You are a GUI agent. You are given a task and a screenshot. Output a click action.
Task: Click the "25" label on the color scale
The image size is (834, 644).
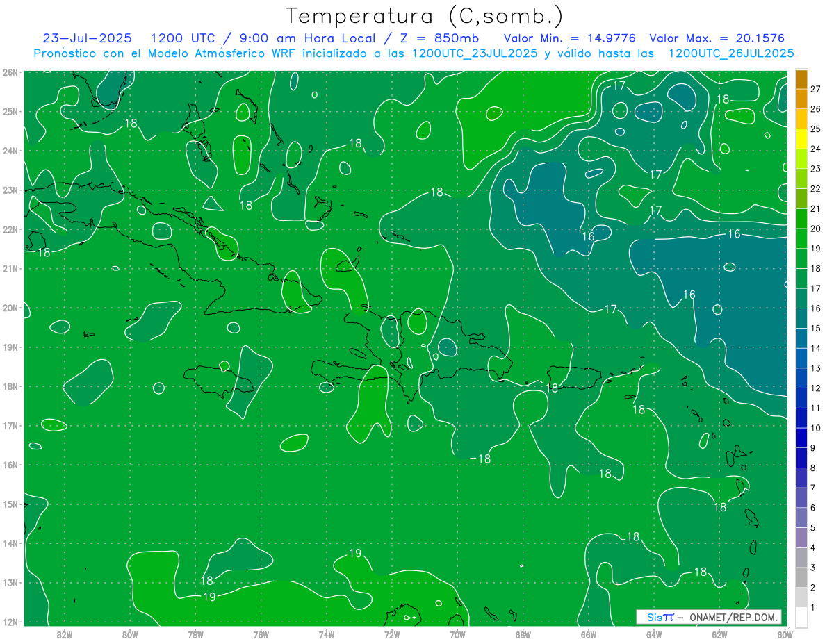click(x=816, y=129)
